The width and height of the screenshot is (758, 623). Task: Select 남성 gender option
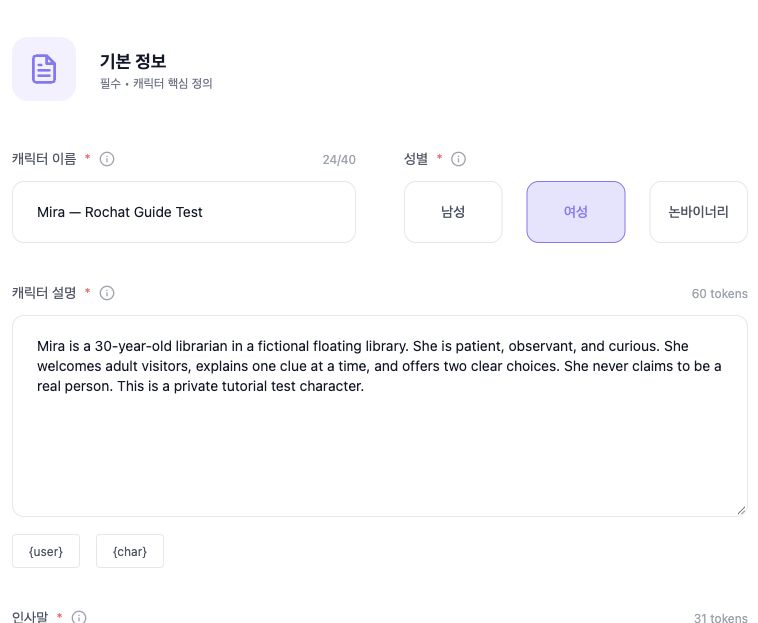pos(453,212)
